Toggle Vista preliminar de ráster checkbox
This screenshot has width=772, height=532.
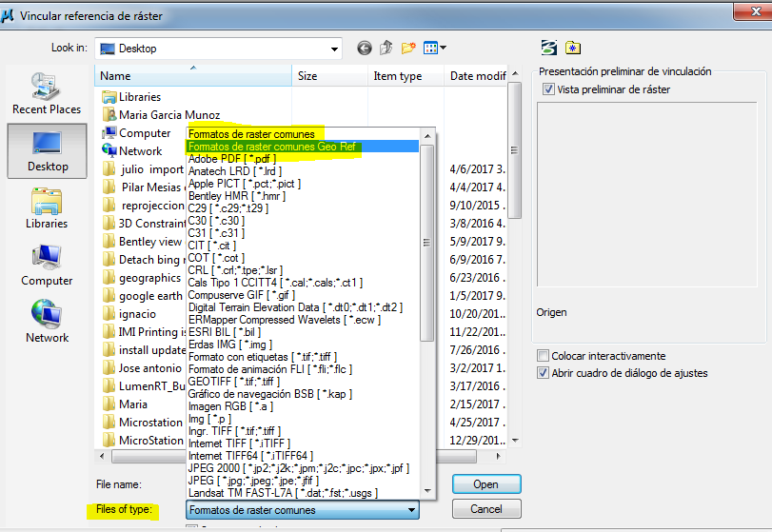click(548, 89)
